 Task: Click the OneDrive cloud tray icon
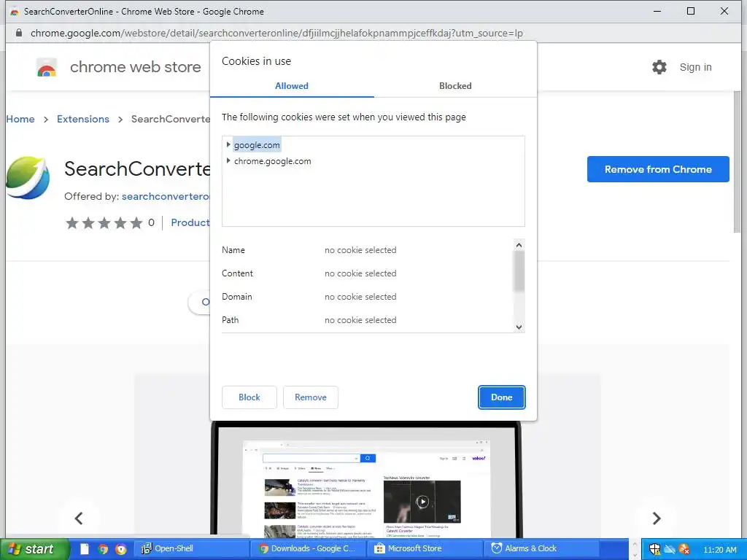point(670,550)
